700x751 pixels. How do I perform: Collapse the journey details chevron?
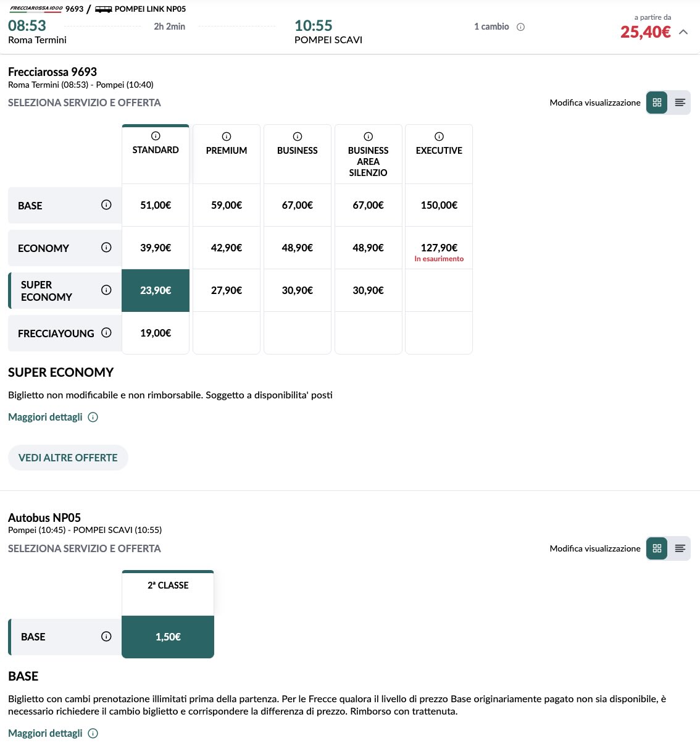pyautogui.click(x=683, y=32)
